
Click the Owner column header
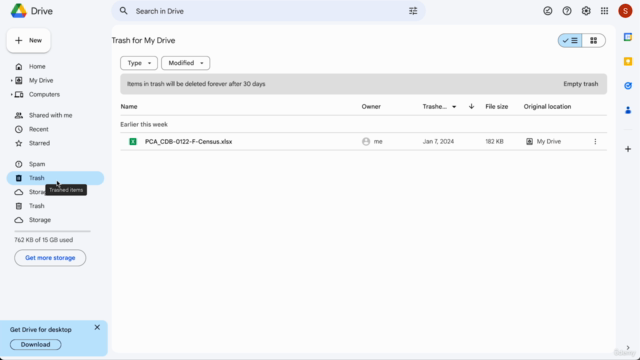[371, 107]
